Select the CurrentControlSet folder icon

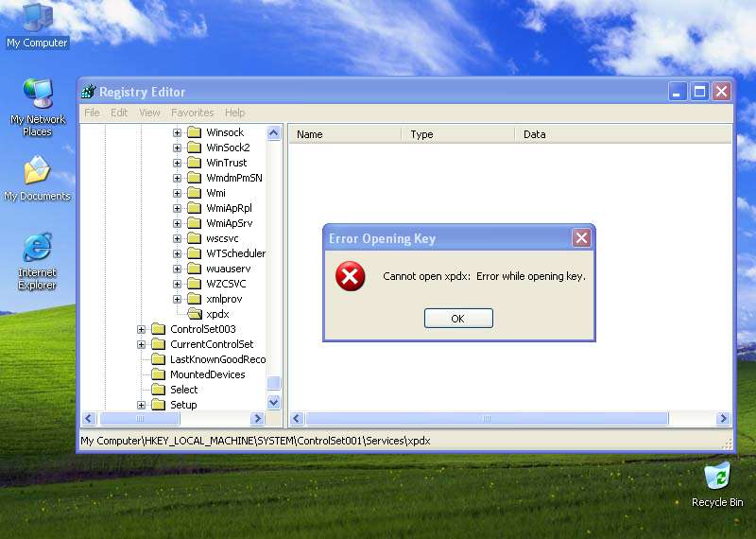coord(158,344)
